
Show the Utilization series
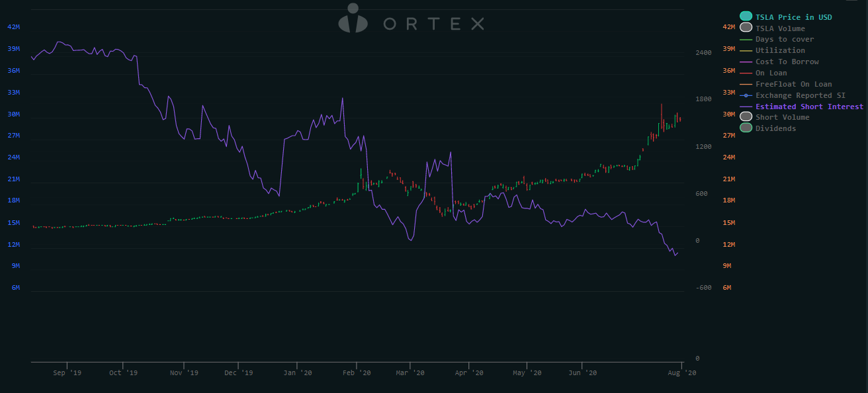[x=780, y=50]
